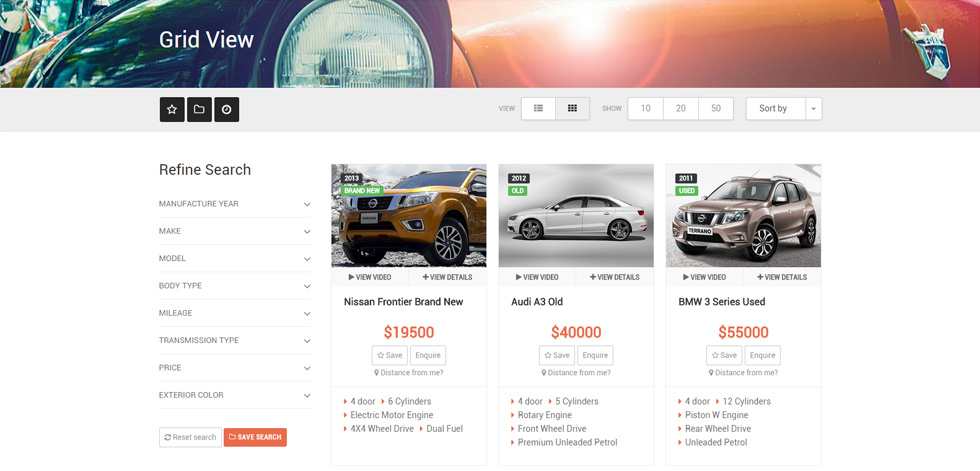Enquire about the BMW 3 Series
980x471 pixels.
pyautogui.click(x=762, y=355)
